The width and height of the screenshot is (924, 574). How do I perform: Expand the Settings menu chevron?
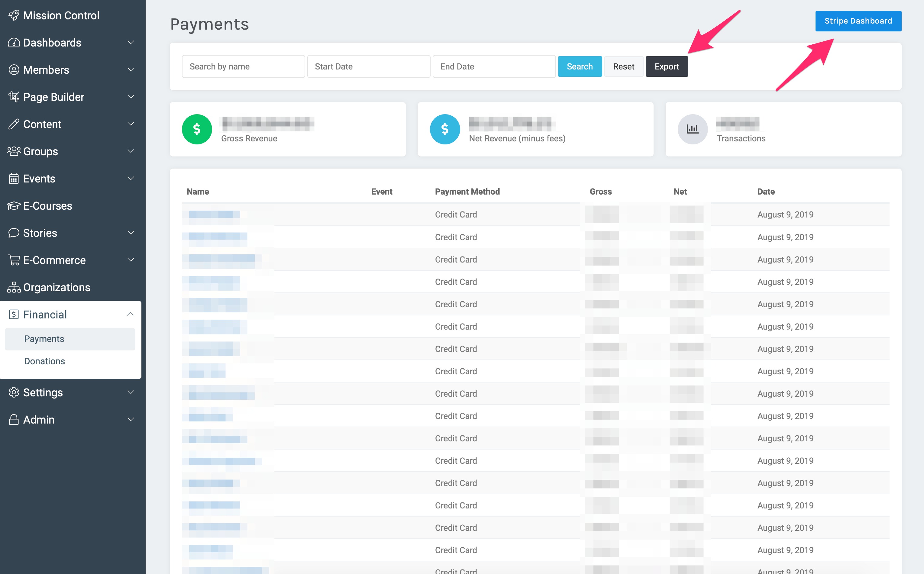(131, 392)
